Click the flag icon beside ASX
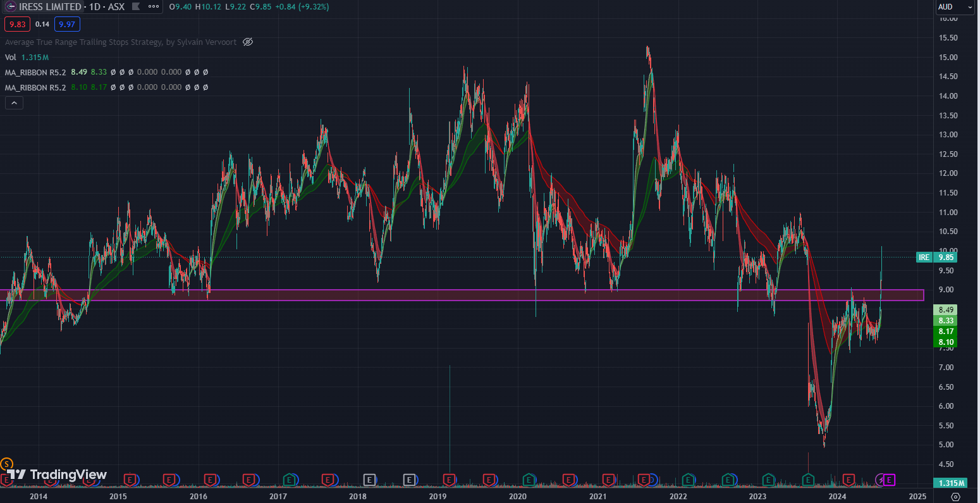Viewport: 980px width, 503px height. click(x=135, y=7)
